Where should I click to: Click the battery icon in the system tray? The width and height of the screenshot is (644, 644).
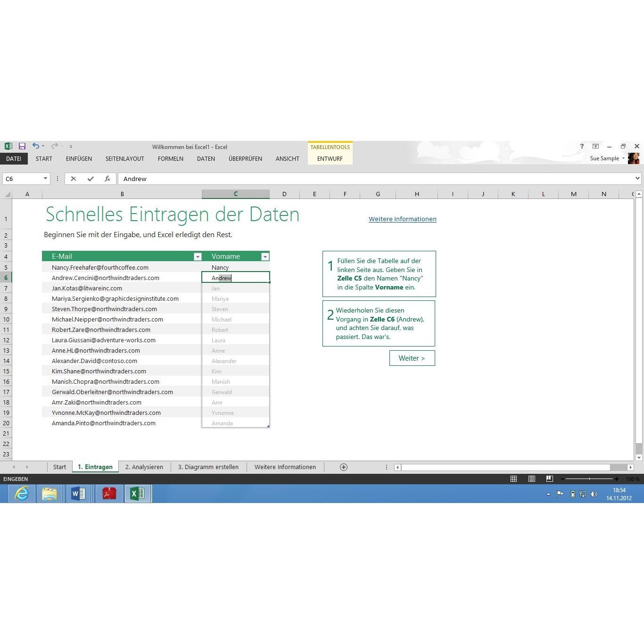(x=572, y=494)
